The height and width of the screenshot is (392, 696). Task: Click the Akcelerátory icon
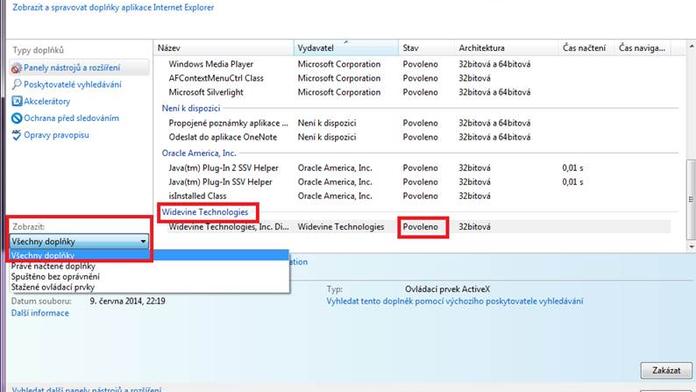[x=16, y=101]
